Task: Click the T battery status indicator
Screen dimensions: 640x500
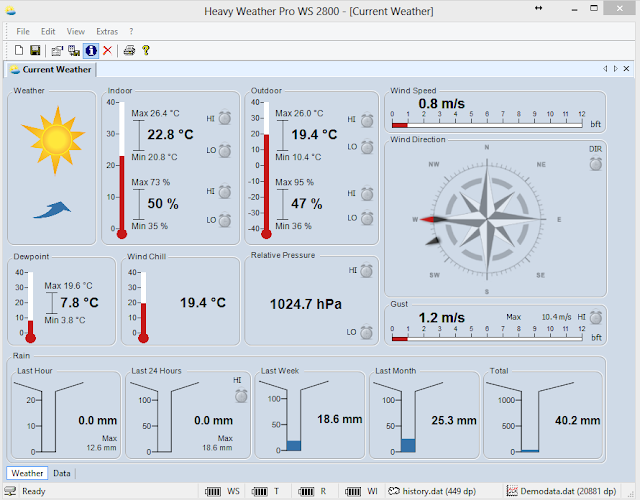Action: point(265,491)
